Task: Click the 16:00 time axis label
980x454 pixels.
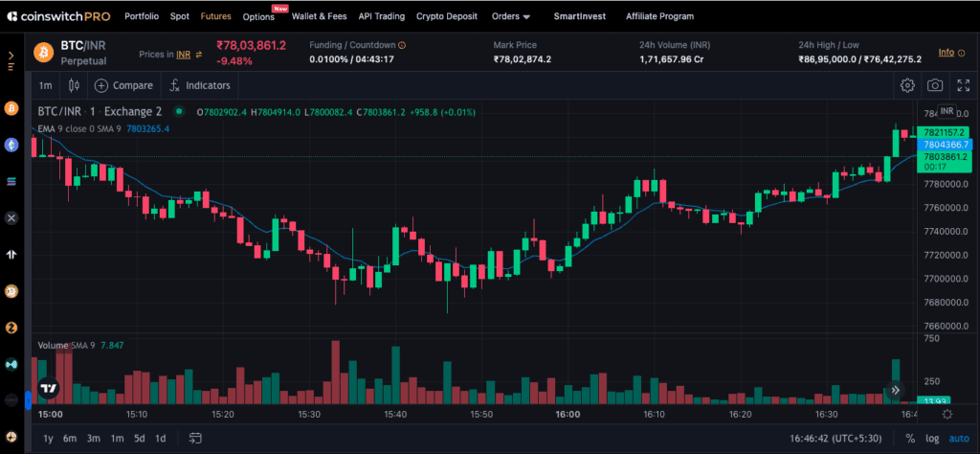Action: tap(568, 414)
